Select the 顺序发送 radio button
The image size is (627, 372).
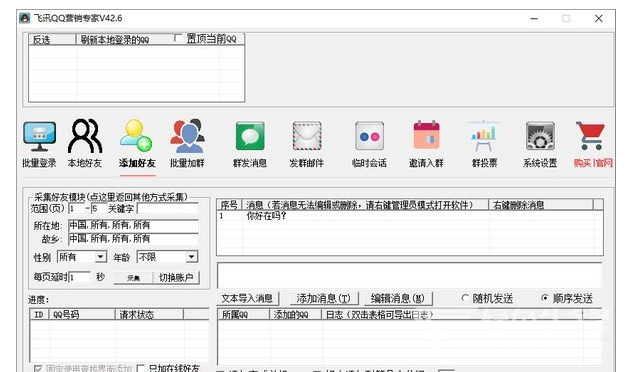pos(545,298)
